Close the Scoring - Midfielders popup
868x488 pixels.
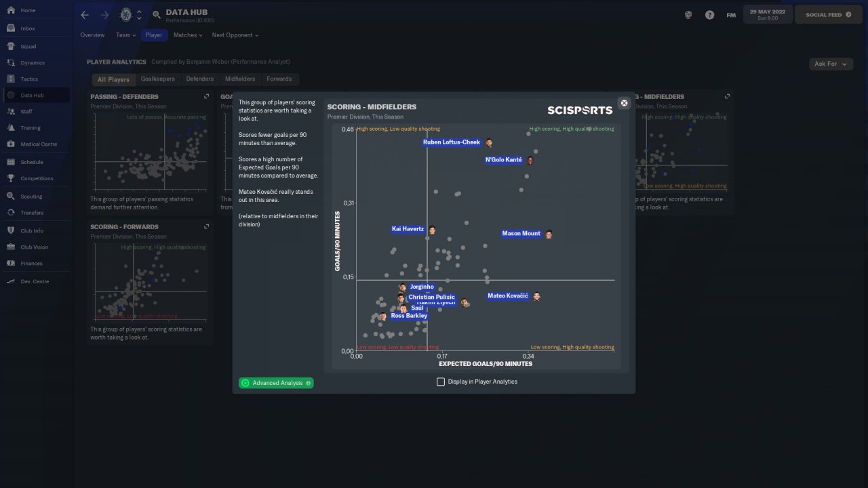625,103
